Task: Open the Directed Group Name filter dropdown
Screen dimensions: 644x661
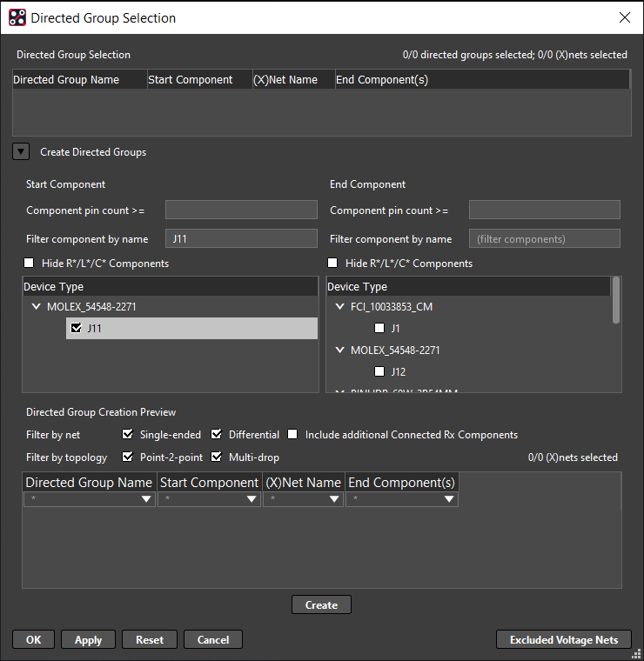Action: point(146,499)
